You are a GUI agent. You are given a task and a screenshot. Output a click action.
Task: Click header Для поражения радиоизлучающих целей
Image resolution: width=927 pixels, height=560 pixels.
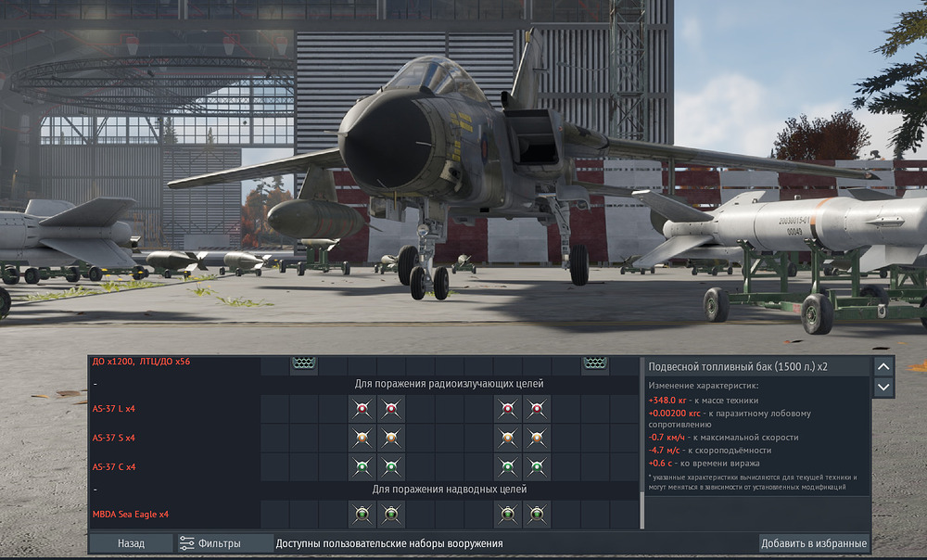click(x=449, y=384)
